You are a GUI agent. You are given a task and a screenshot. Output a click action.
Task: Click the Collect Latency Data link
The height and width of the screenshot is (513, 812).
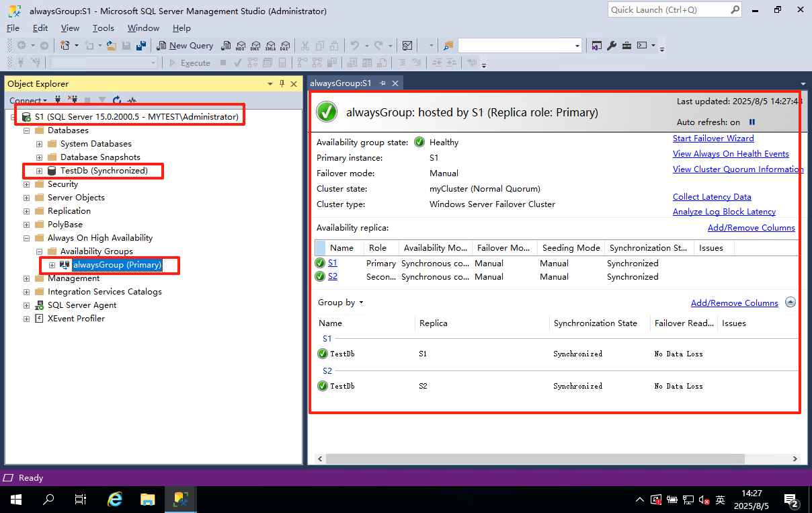click(x=712, y=197)
